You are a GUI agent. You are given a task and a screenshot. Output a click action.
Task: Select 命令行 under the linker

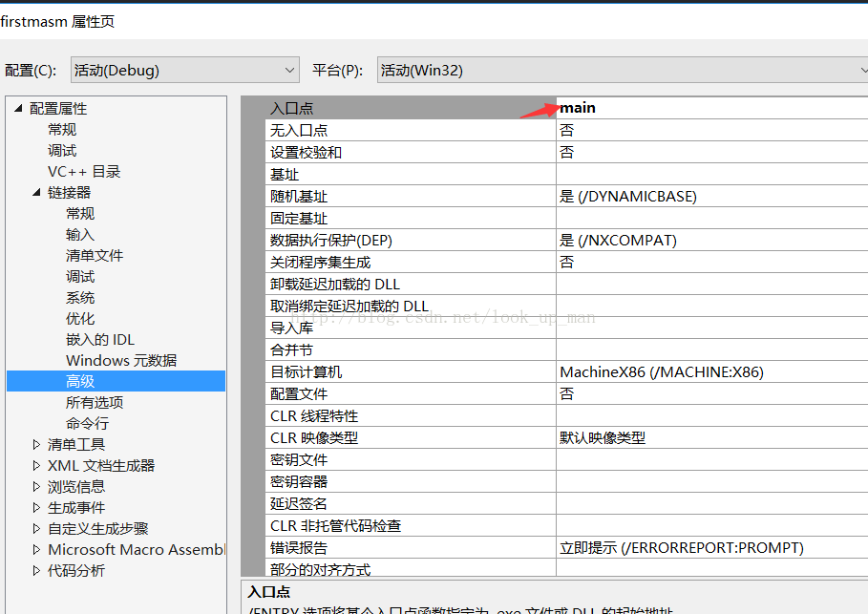click(x=87, y=423)
